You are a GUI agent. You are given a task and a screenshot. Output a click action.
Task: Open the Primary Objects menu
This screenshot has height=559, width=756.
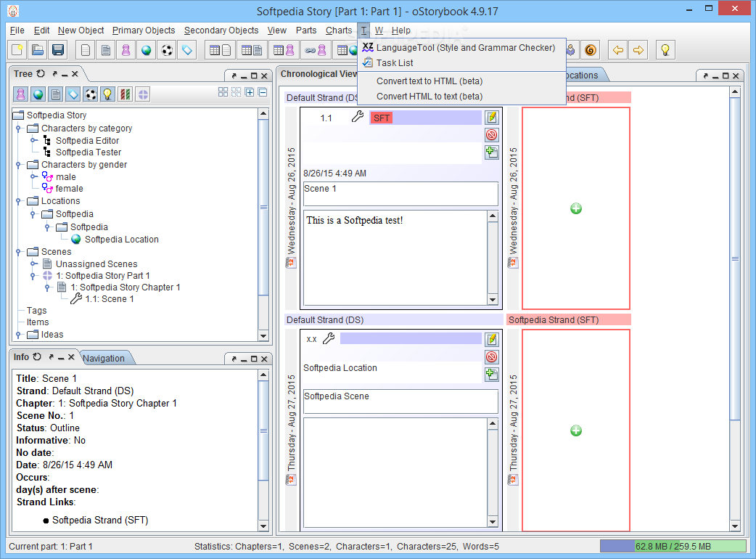coord(144,30)
